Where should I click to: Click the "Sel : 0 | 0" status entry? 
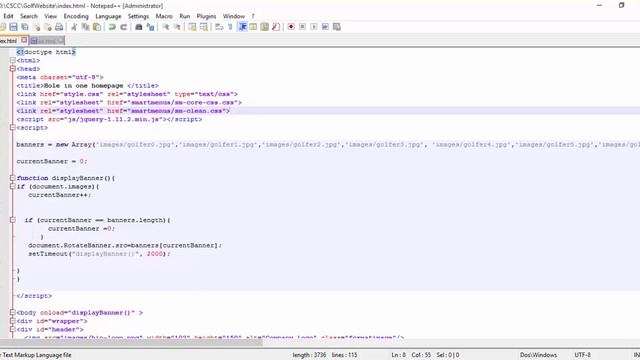(x=448, y=355)
